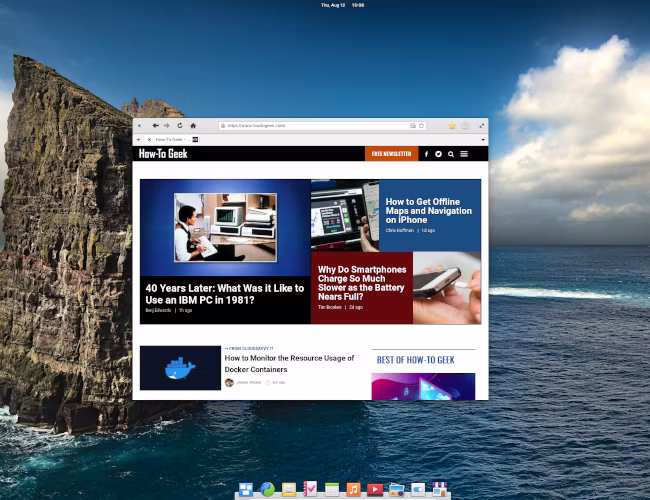This screenshot has height=500, width=650.
Task: Launch the Music app from the dock
Action: [x=353, y=490]
